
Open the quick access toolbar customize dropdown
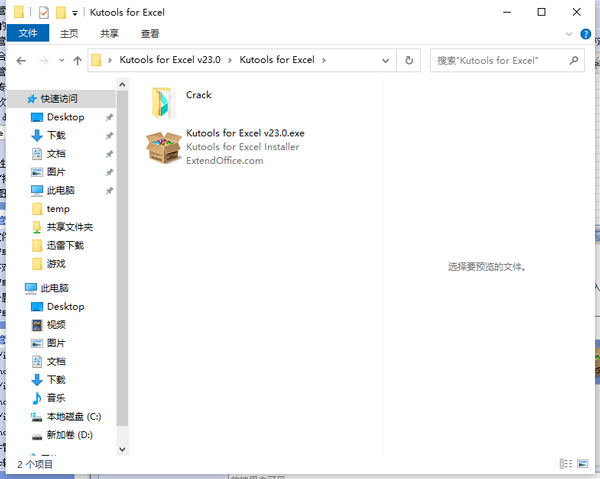click(75, 13)
